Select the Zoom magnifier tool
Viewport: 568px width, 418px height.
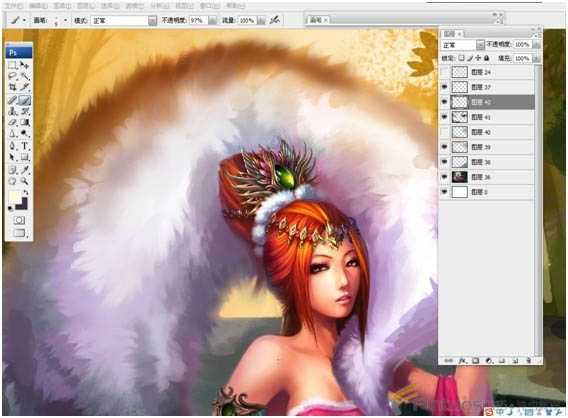(25, 181)
